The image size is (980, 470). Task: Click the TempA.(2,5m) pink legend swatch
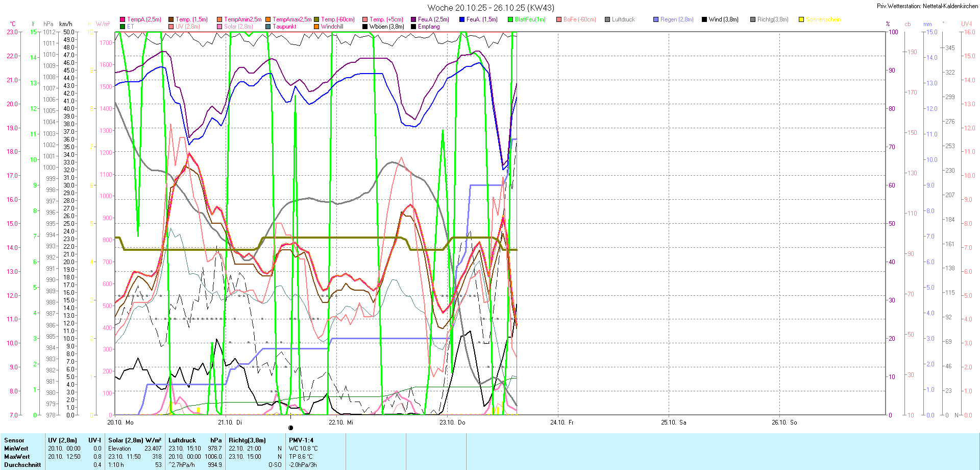122,19
